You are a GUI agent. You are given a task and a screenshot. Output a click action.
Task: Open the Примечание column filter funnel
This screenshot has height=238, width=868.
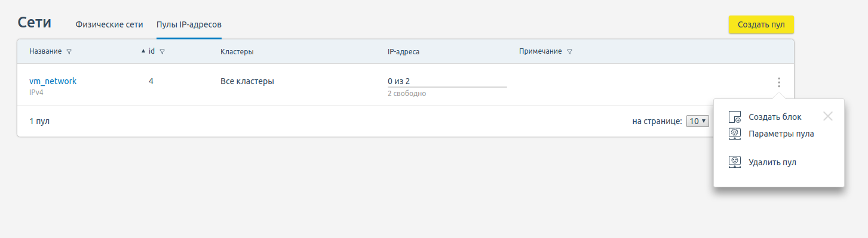click(569, 52)
